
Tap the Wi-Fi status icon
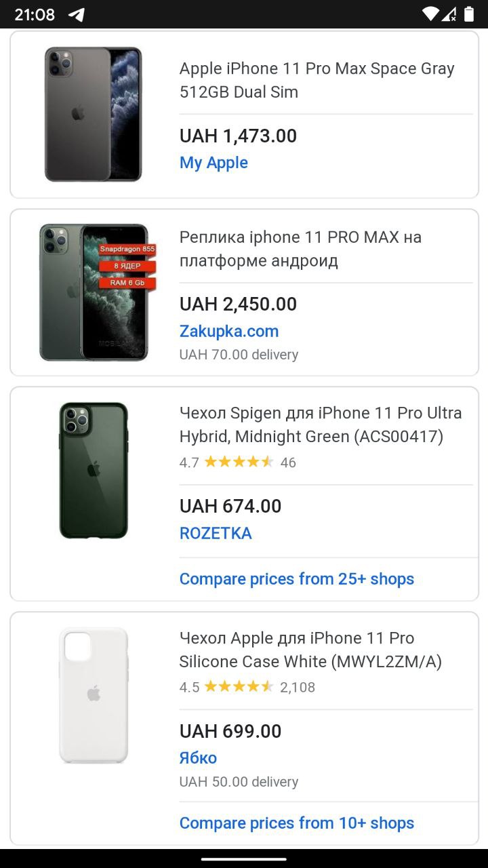430,14
